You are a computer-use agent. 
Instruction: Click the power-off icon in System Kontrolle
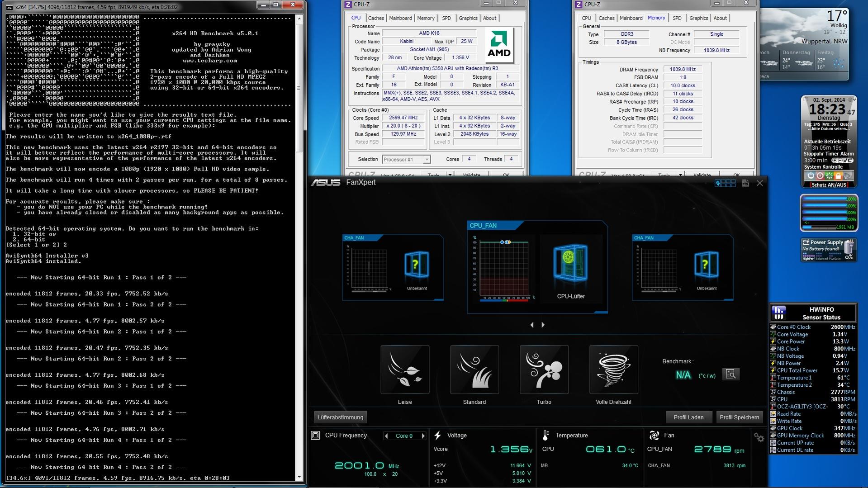[x=811, y=175]
